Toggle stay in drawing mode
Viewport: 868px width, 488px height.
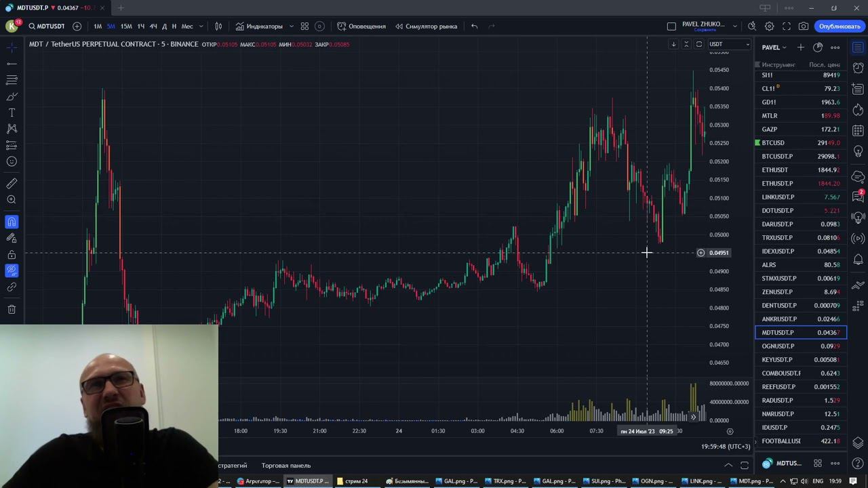pyautogui.click(x=12, y=238)
